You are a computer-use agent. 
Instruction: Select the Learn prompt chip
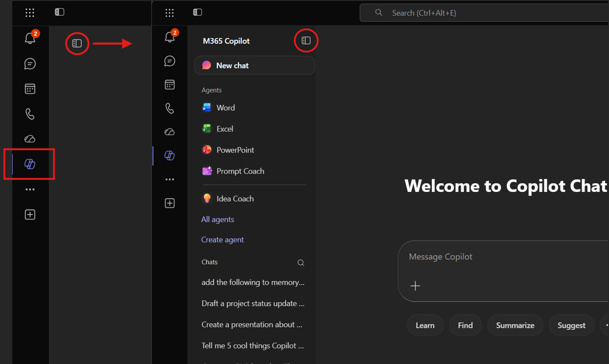coord(425,325)
